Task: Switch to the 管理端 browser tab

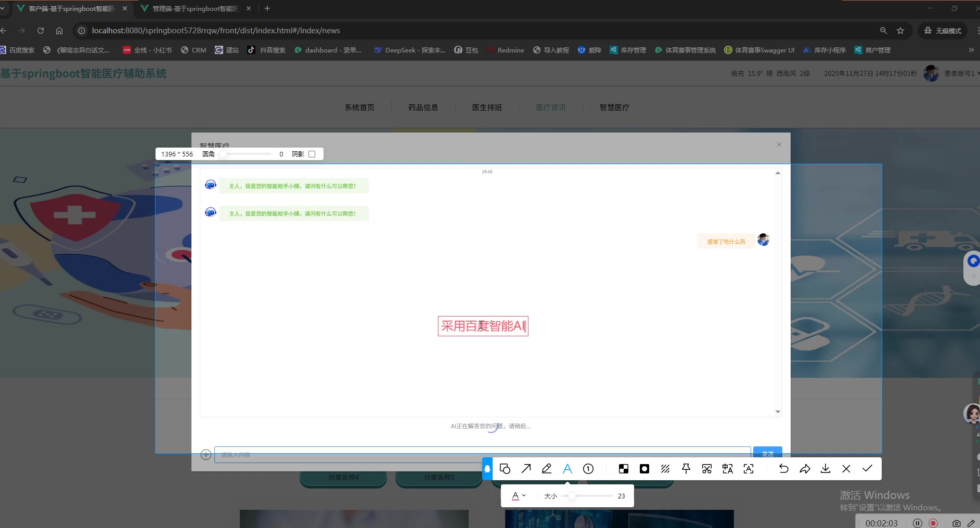Action: 196,8
